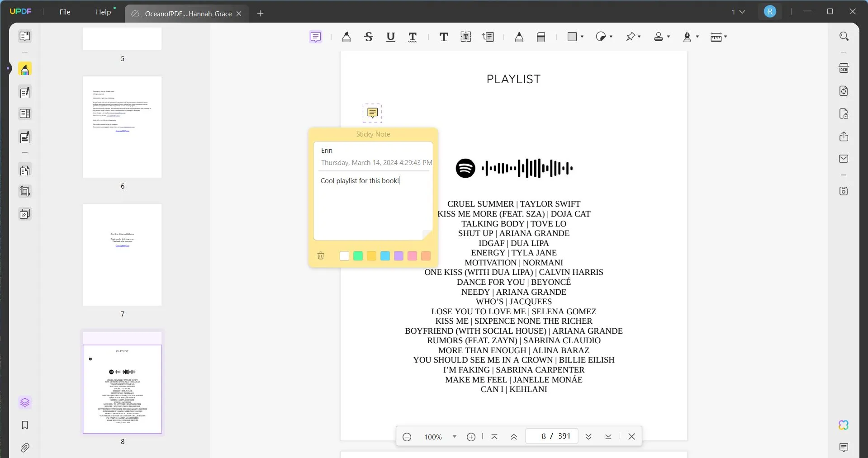Switch to the OceanofPDF Hannah_Grace tab
The width and height of the screenshot is (868, 458).
click(x=186, y=14)
